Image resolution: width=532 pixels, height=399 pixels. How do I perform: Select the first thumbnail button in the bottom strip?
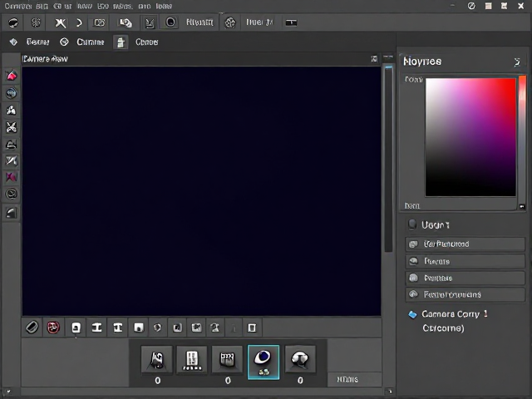click(x=157, y=360)
